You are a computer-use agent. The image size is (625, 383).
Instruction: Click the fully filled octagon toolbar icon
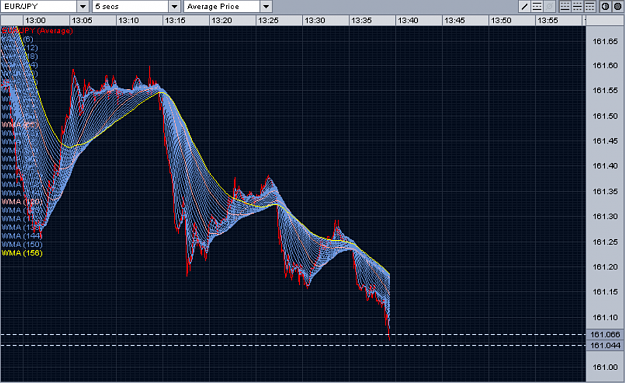point(617,6)
